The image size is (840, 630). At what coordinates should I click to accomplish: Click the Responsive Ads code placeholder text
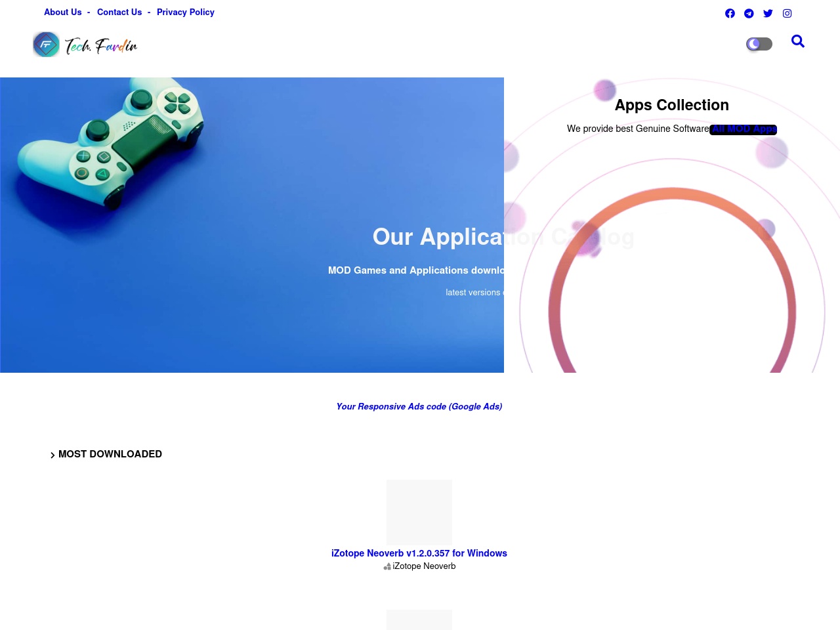419,407
